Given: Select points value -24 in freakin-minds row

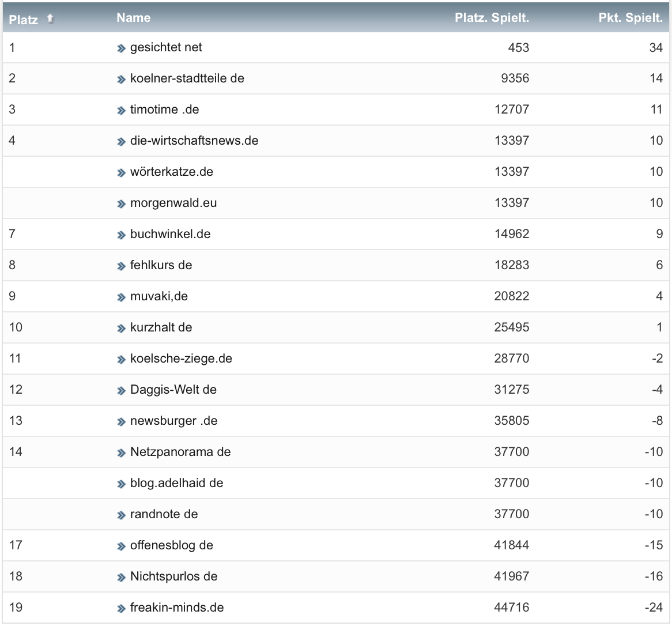Looking at the screenshot, I should 654,608.
